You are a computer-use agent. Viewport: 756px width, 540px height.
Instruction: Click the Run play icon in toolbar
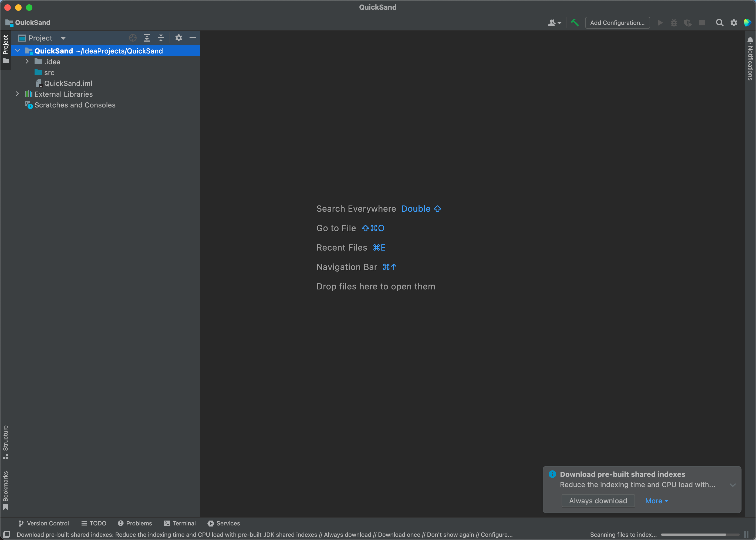[x=660, y=23]
